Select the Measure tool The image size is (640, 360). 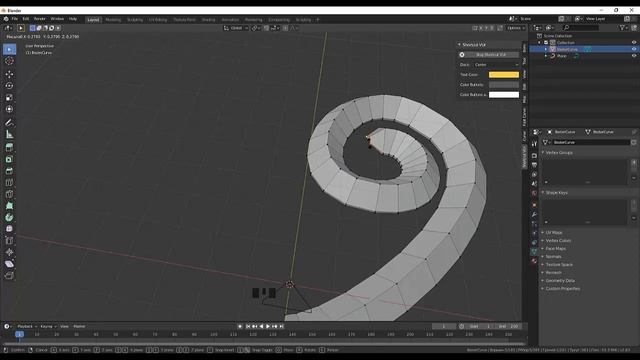[9, 134]
